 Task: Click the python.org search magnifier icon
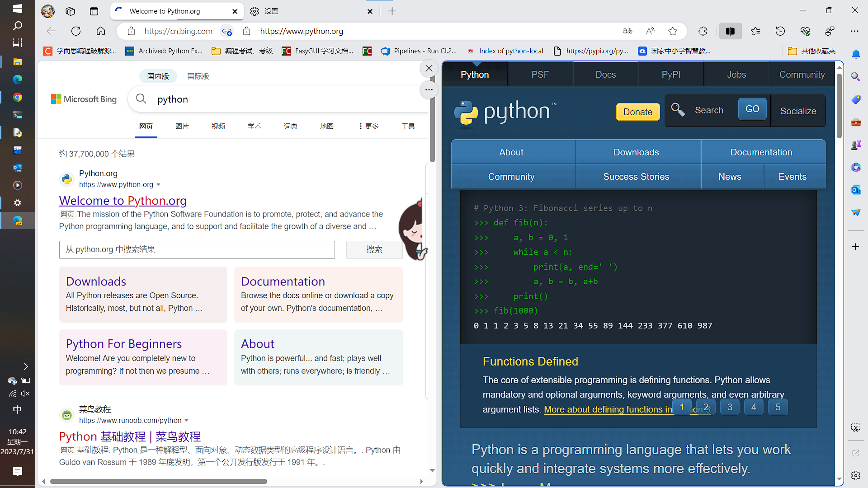678,109
